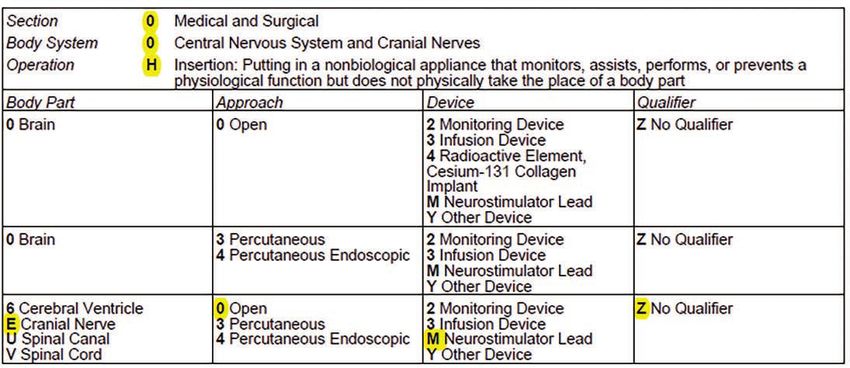Click the Medical and Surgical section text
850x368 pixels.
[x=247, y=21]
